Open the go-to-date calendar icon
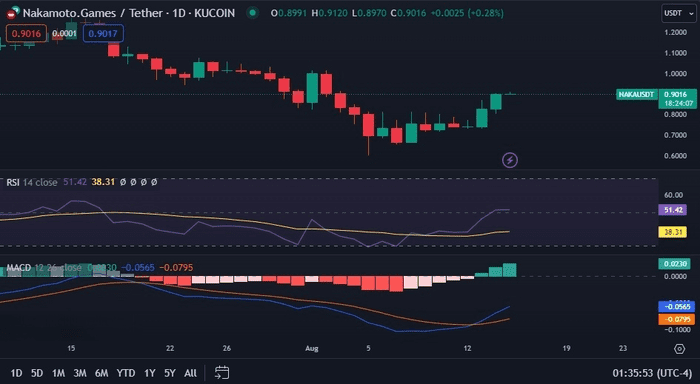 tap(222, 372)
